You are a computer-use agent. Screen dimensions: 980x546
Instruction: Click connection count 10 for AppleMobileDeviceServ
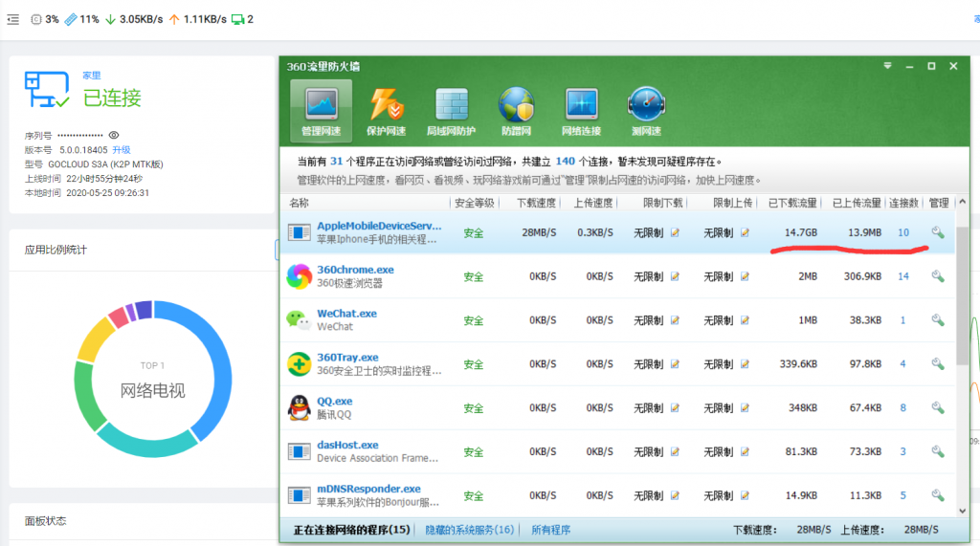pyautogui.click(x=903, y=232)
